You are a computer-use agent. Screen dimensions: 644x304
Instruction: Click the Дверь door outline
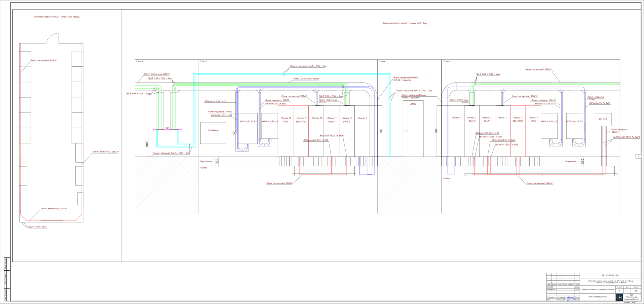413,129
